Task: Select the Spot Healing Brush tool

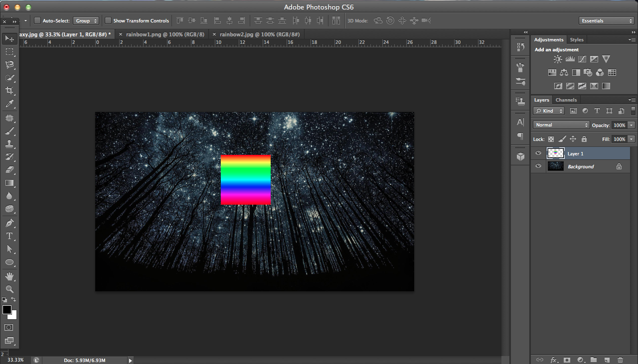Action: (x=9, y=118)
